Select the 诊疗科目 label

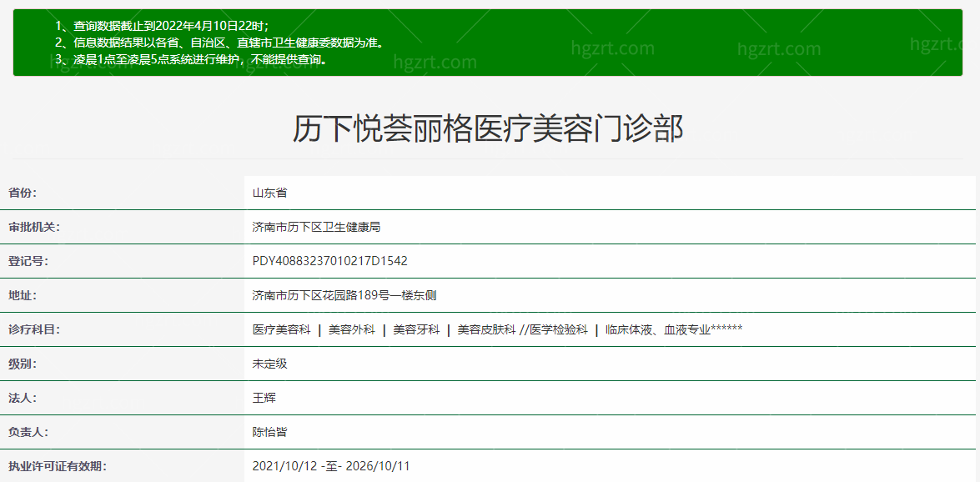pos(33,329)
